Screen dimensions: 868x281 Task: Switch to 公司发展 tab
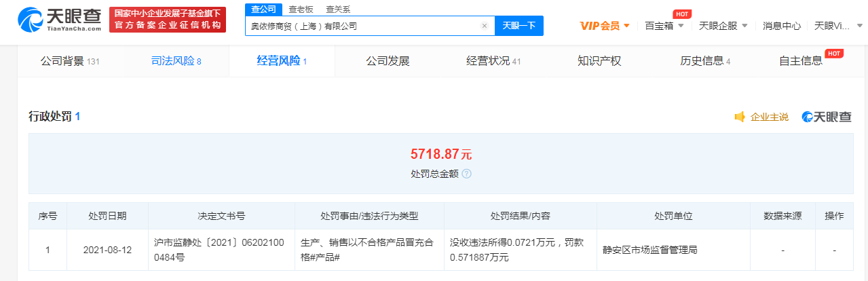coord(388,61)
